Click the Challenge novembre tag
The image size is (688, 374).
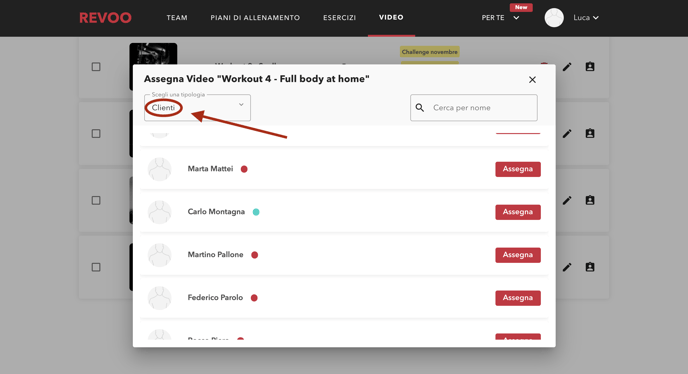[430, 52]
